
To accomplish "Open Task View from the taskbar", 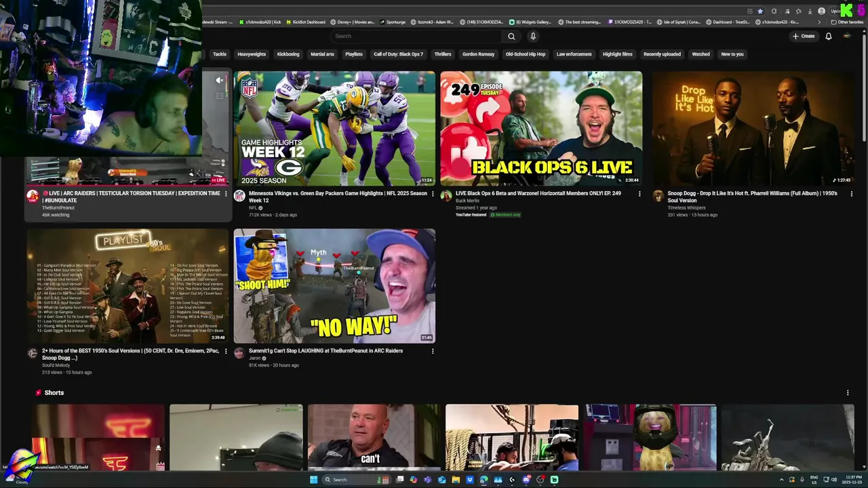I will point(399,480).
